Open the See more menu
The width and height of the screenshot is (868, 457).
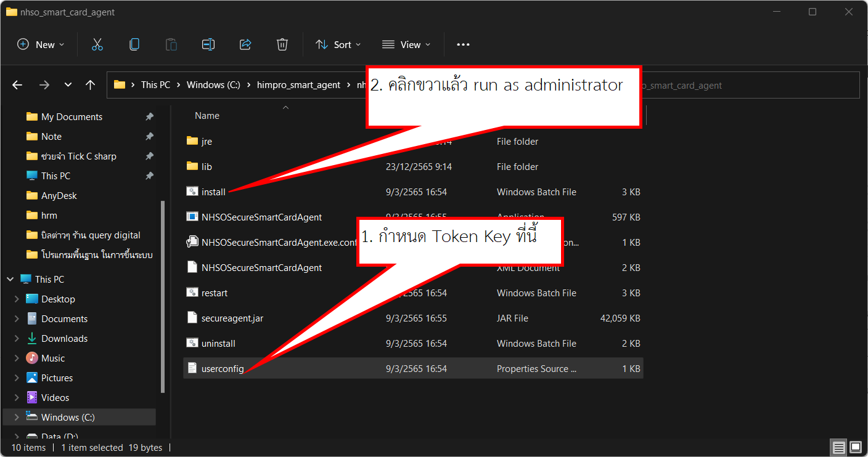(x=463, y=44)
